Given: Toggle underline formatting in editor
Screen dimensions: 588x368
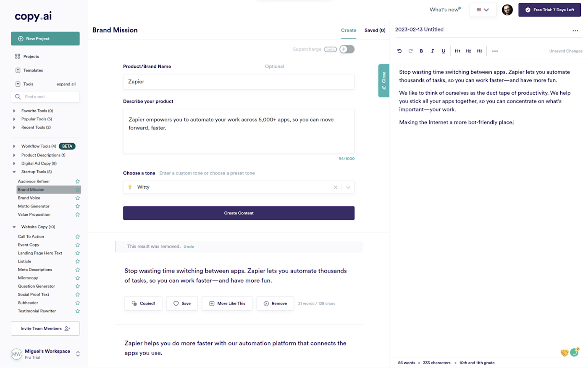Looking at the screenshot, I should click(x=443, y=51).
